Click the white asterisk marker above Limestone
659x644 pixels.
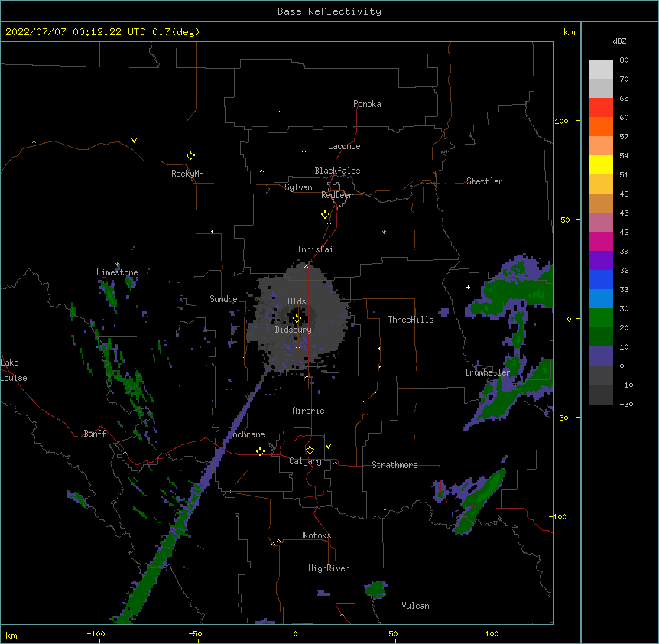(117, 265)
